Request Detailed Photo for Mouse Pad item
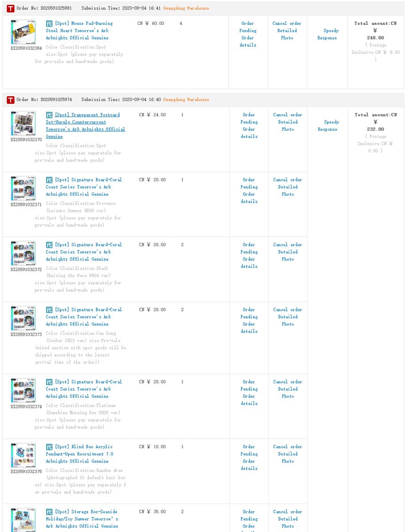 [287, 34]
